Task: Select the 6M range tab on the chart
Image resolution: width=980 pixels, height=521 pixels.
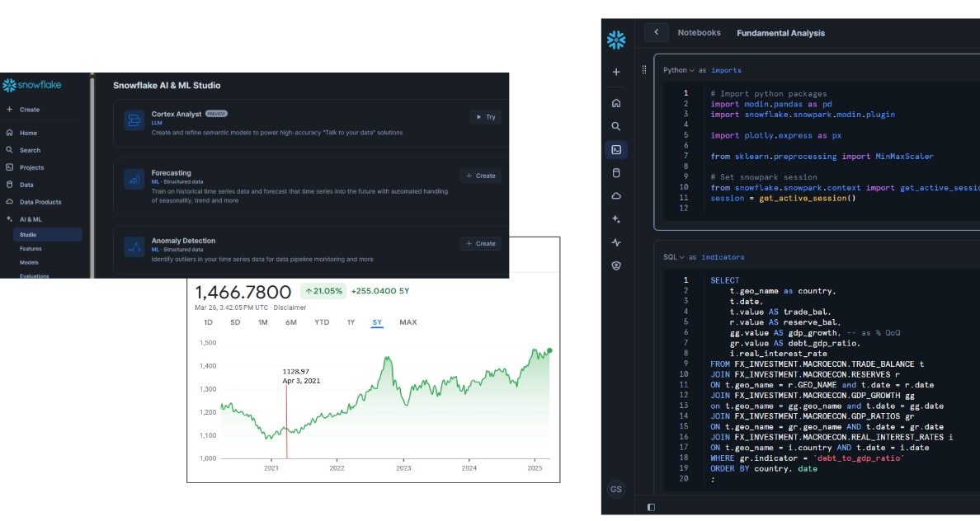Action: [x=290, y=322]
